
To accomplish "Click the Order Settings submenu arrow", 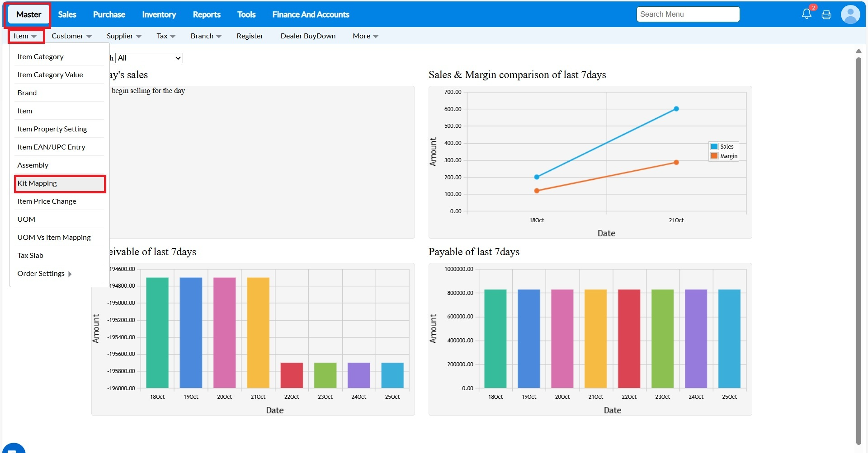I will pos(70,274).
